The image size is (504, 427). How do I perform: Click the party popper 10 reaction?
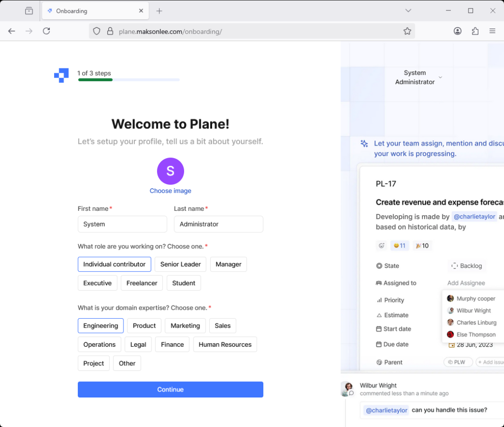pyautogui.click(x=422, y=246)
